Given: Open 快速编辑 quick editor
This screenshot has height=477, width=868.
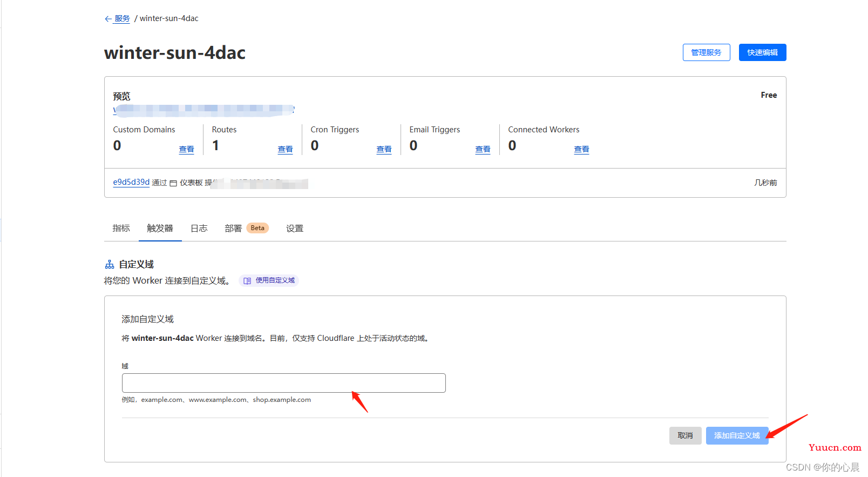Looking at the screenshot, I should [762, 52].
